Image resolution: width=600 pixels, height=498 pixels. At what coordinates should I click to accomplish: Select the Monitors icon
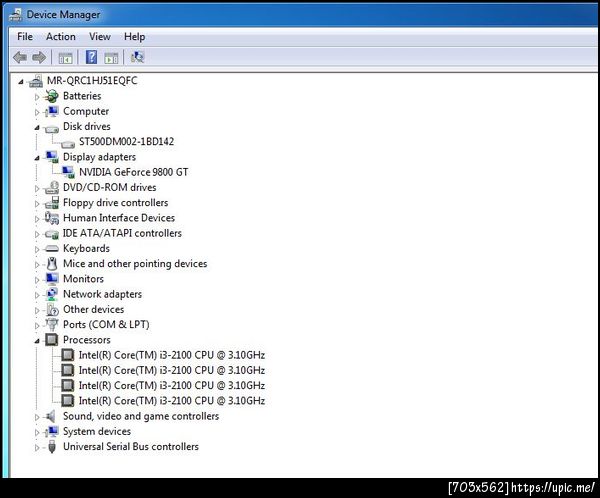pyautogui.click(x=52, y=279)
